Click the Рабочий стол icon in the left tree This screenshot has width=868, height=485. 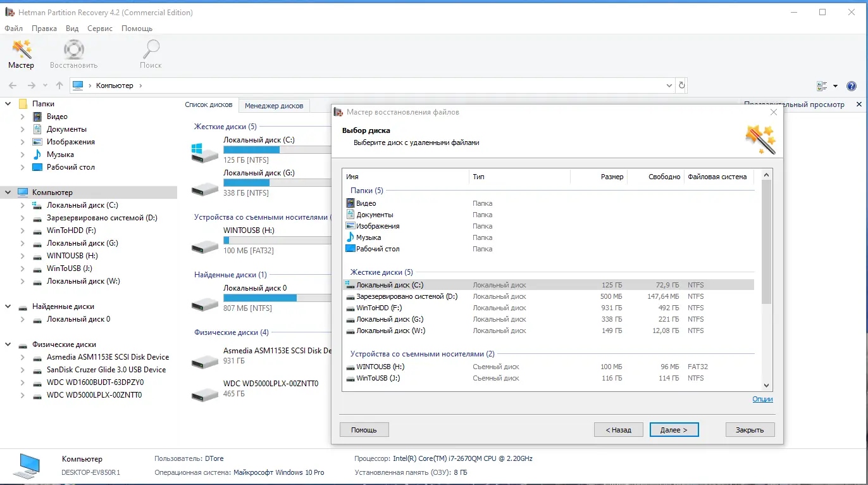click(x=37, y=167)
